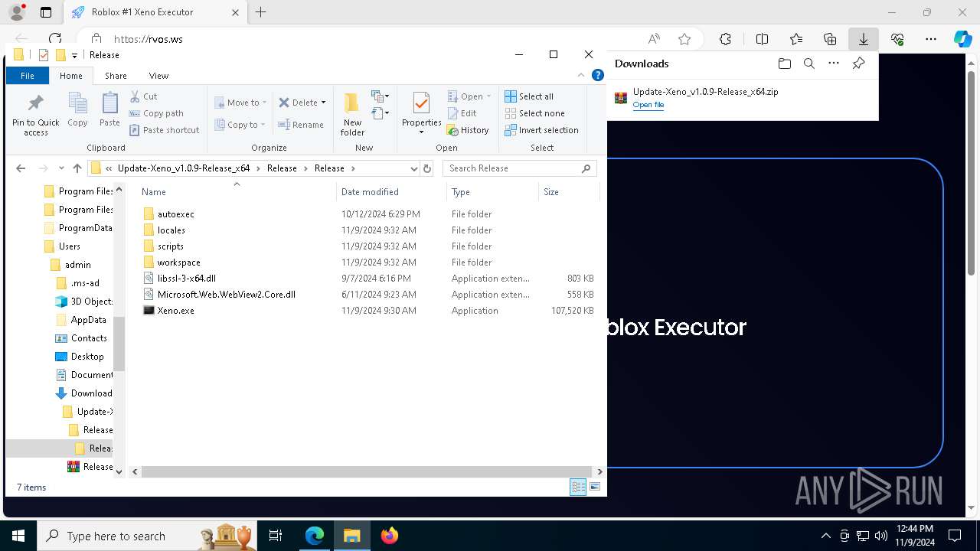Click the Windows Start button

(x=18, y=536)
